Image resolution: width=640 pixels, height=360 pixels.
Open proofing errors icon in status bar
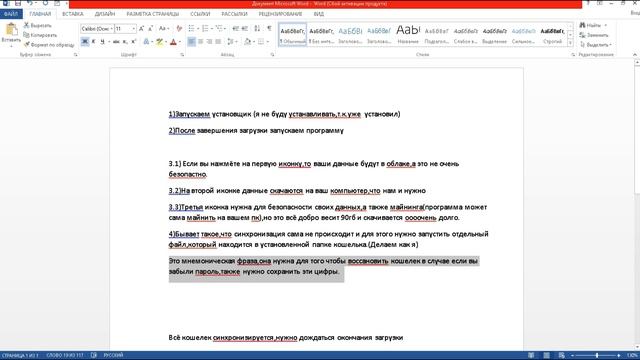[x=93, y=356]
